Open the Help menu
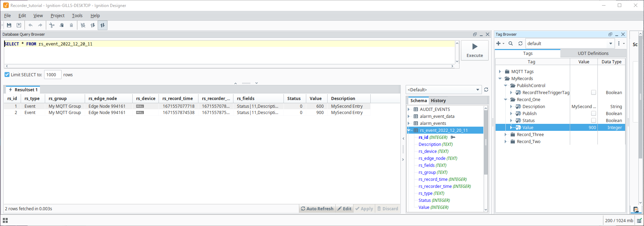Viewport: 644px width, 226px height. coord(95,15)
